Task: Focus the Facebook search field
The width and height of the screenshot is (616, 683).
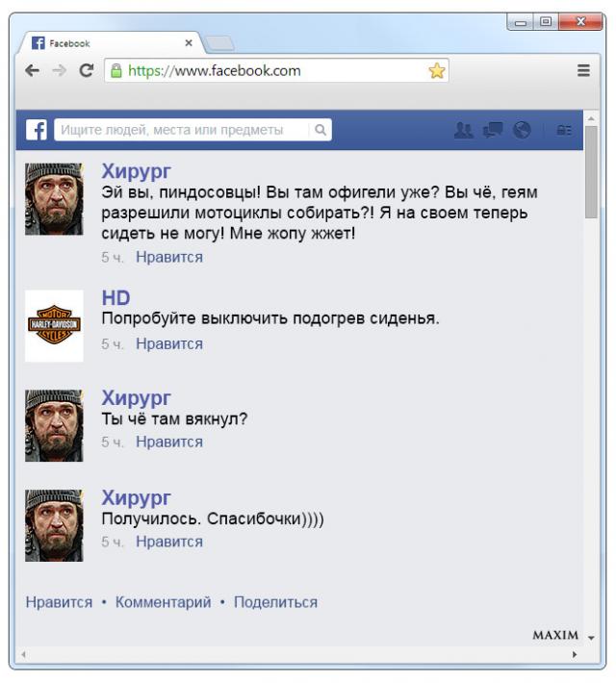Action: coord(183,130)
